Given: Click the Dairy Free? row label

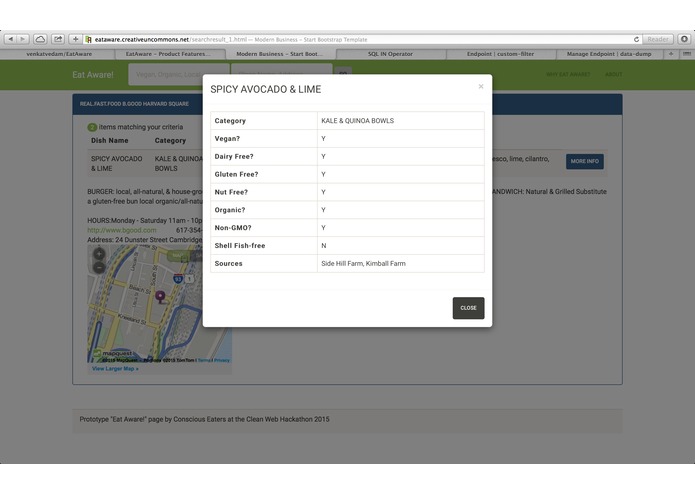Looking at the screenshot, I should tap(234, 156).
